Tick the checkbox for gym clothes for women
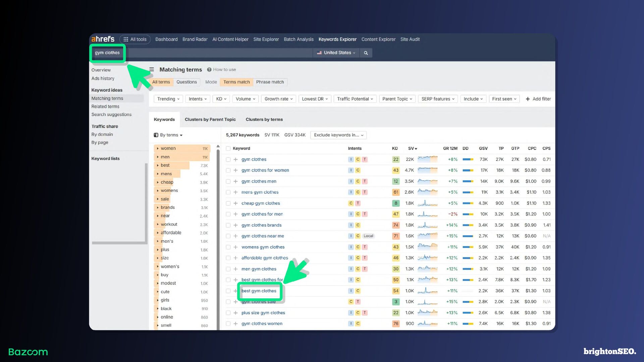This screenshot has width=644, height=362. [228, 170]
